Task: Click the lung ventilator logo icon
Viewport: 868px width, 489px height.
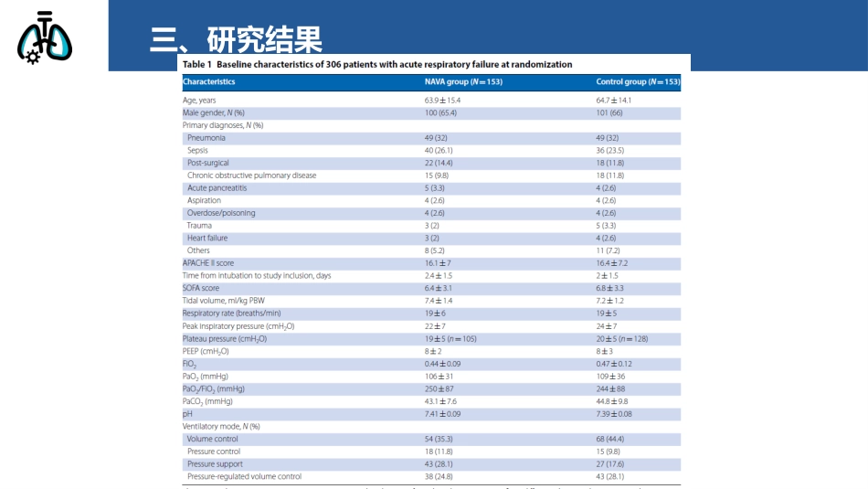Action: point(45,37)
